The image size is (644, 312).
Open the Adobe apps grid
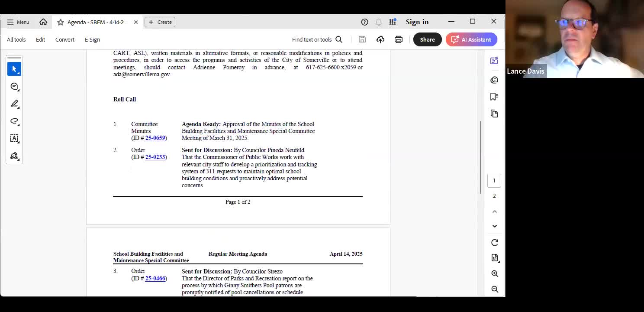point(393,22)
